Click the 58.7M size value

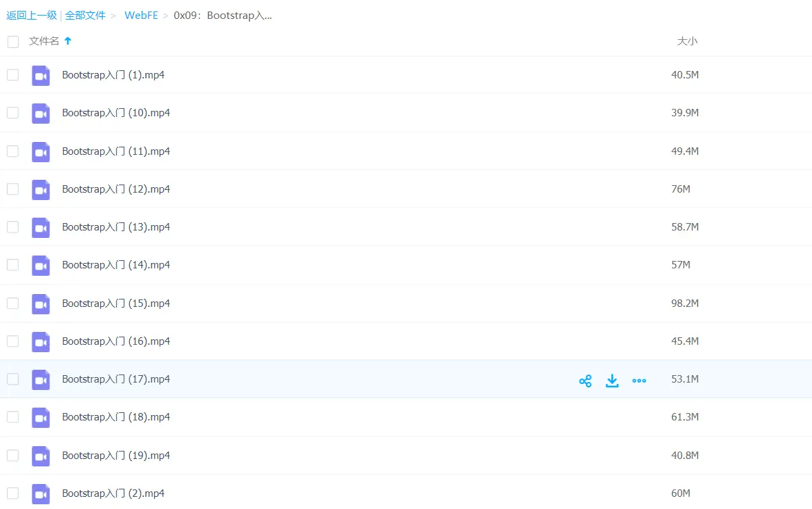coord(685,227)
